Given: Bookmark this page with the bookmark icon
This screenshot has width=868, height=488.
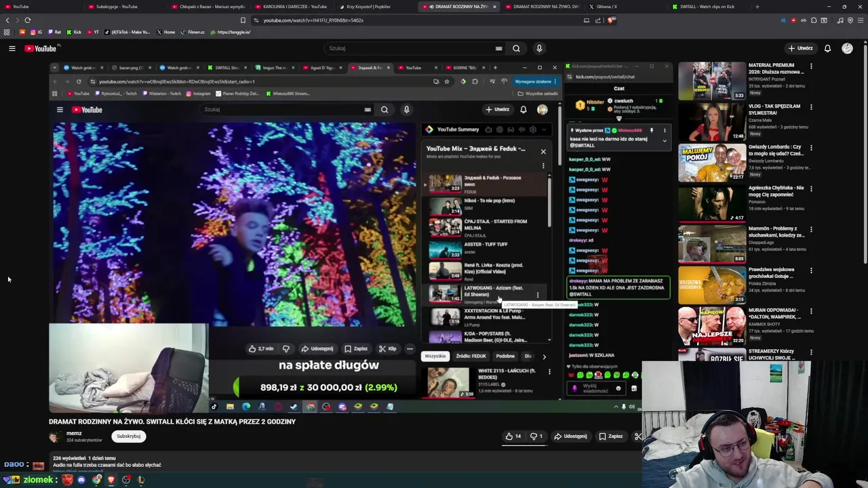Looking at the screenshot, I should (243, 20).
